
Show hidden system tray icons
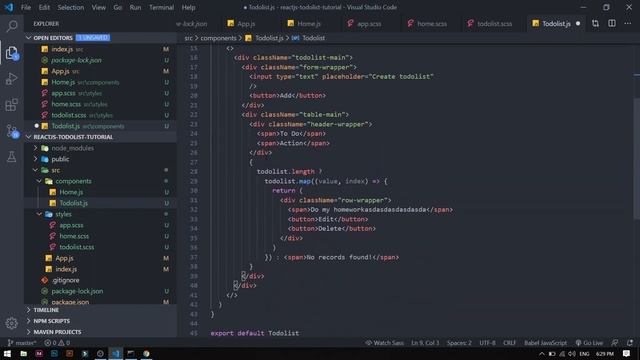point(542,353)
